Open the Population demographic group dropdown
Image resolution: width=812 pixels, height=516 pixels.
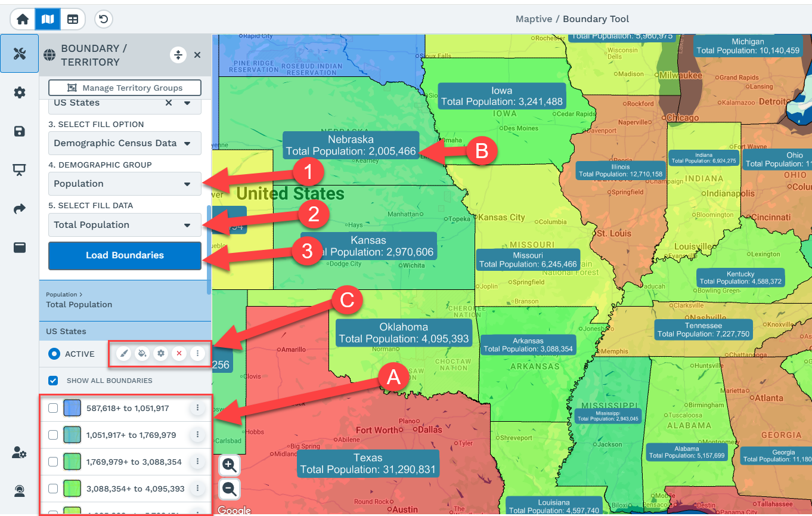point(125,184)
